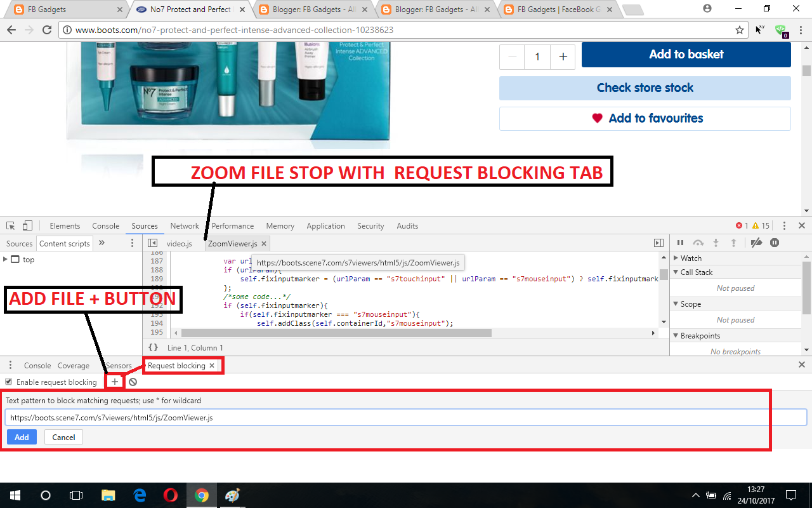Open the Network panel
Image resolution: width=812 pixels, height=508 pixels.
(185, 225)
